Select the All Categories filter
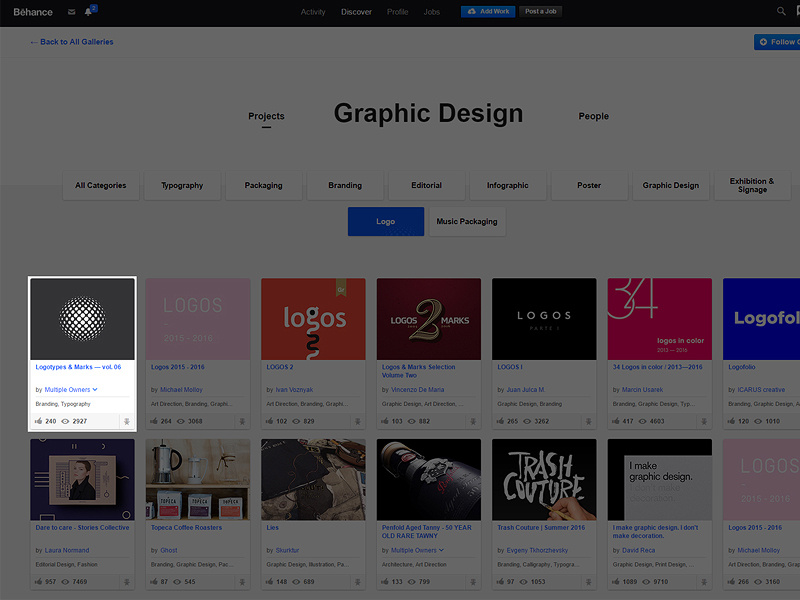This screenshot has height=600, width=800. pos(101,185)
